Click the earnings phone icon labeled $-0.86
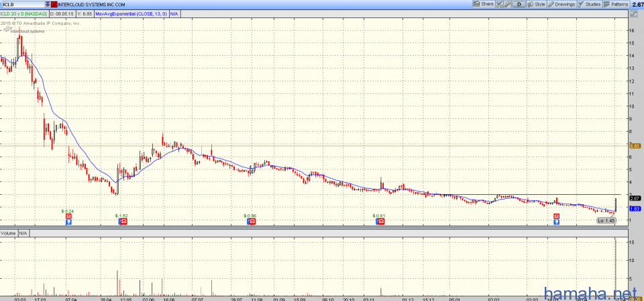 [x=252, y=222]
